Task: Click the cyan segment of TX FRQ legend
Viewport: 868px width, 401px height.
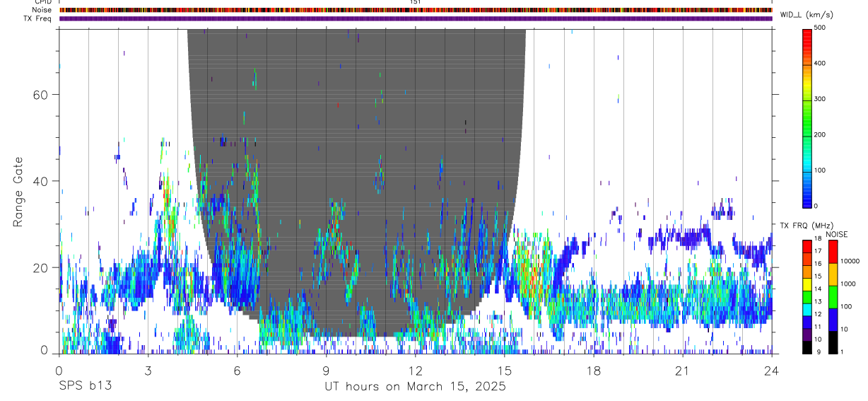Action: [x=807, y=309]
